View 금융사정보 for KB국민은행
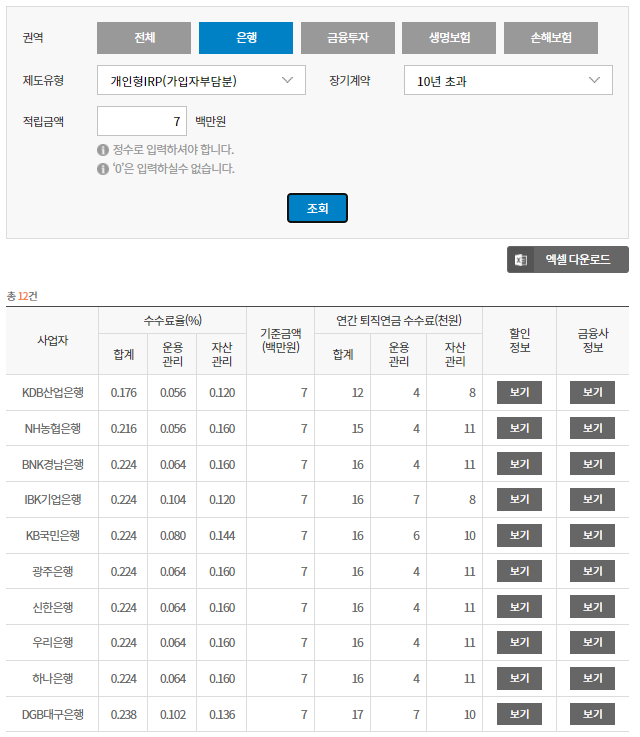Image resolution: width=640 pixels, height=737 pixels. [592, 535]
